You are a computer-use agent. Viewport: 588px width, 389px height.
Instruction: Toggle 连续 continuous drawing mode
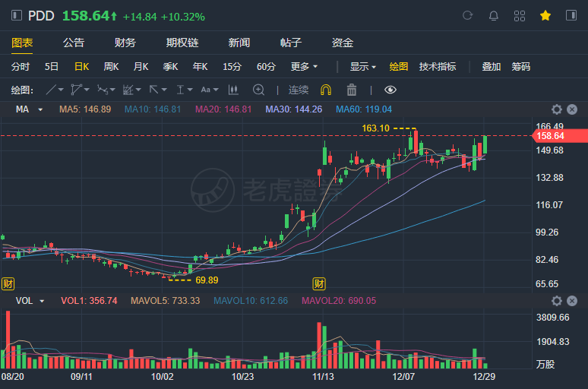point(299,90)
